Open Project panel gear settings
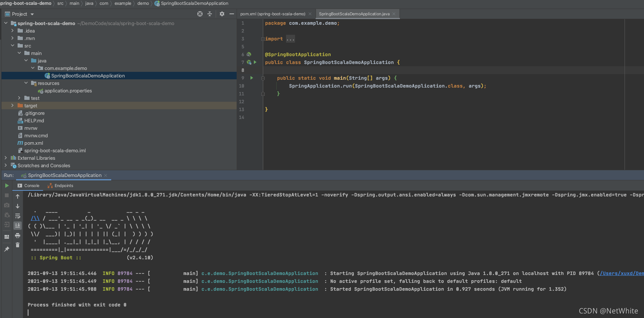This screenshot has width=644, height=318. coord(222,14)
